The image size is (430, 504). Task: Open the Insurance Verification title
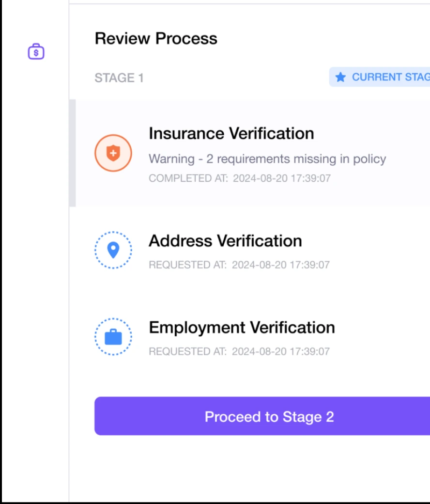click(x=231, y=133)
